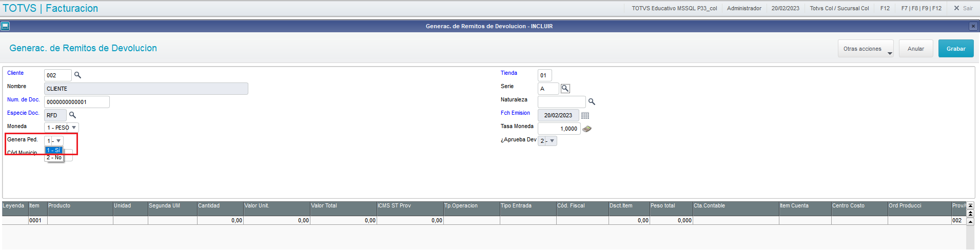Click the Grabar button
Image resolution: width=980 pixels, height=251 pixels.
pyautogui.click(x=956, y=49)
